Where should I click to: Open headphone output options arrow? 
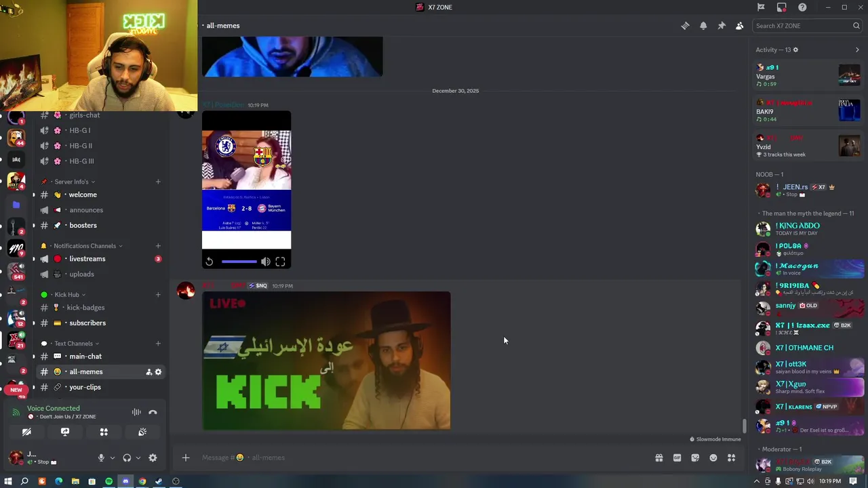[138, 458]
